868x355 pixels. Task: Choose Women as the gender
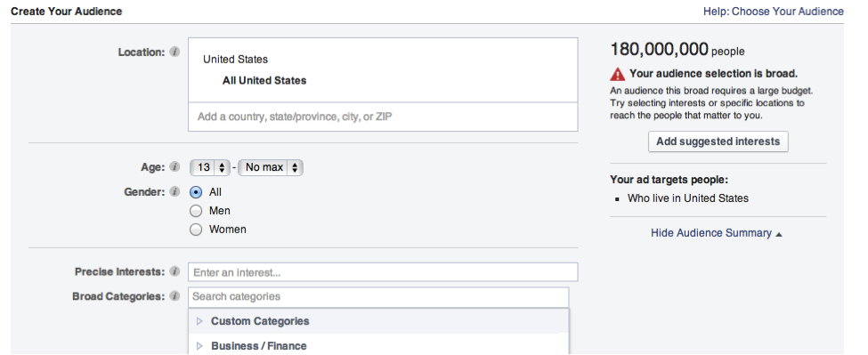[x=196, y=230]
